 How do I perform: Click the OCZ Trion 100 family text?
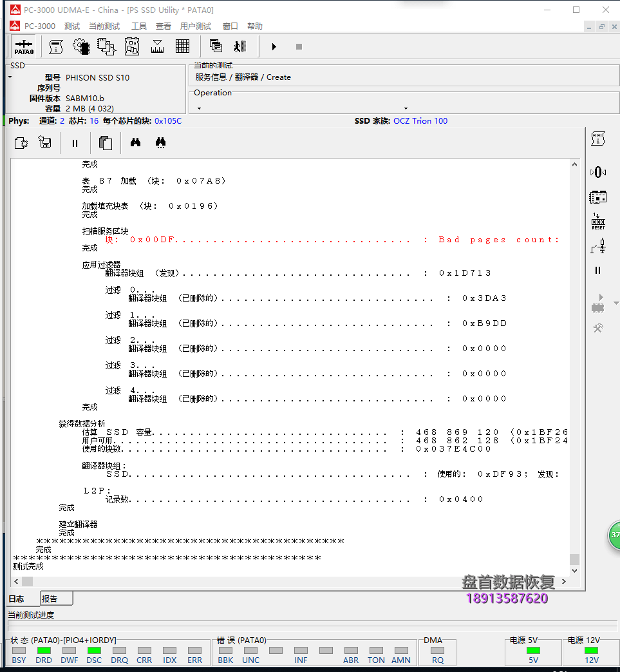coord(420,121)
